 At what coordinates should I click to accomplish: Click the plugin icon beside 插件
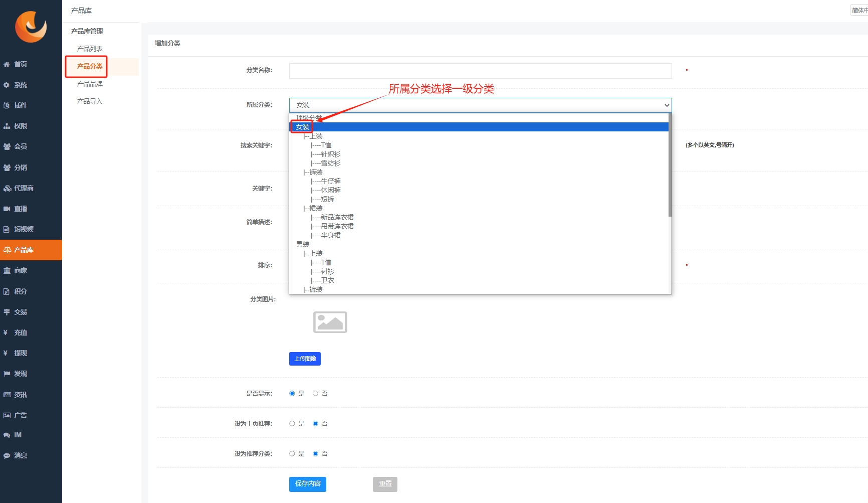(x=7, y=105)
